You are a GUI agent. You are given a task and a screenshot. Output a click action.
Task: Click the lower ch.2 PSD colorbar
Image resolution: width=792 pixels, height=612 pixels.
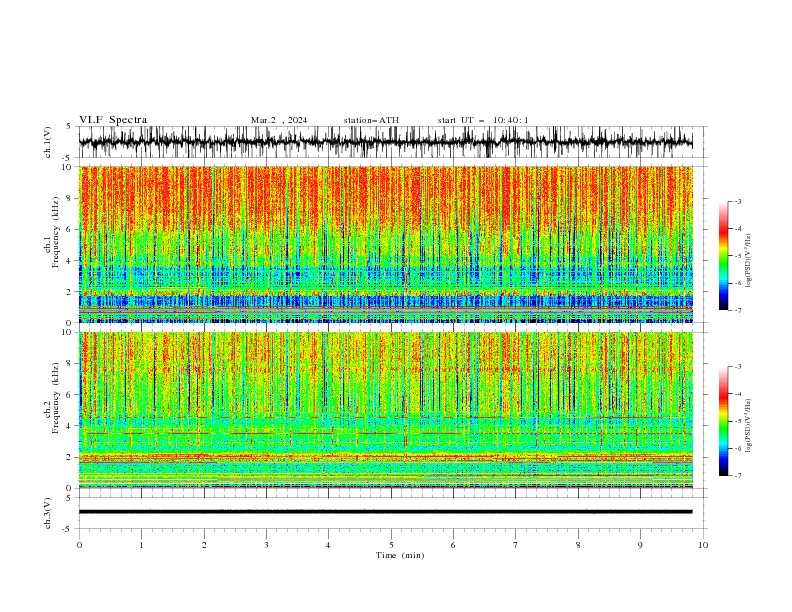[x=723, y=421]
